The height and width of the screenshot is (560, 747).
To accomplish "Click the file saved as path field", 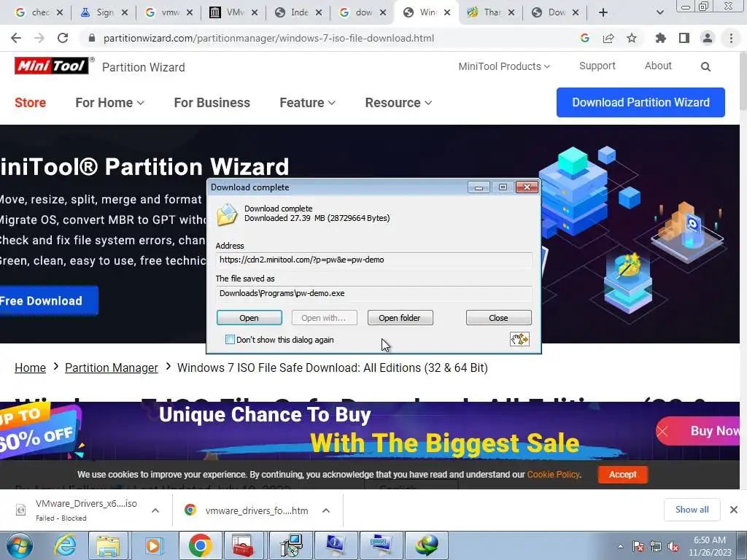I will point(373,293).
